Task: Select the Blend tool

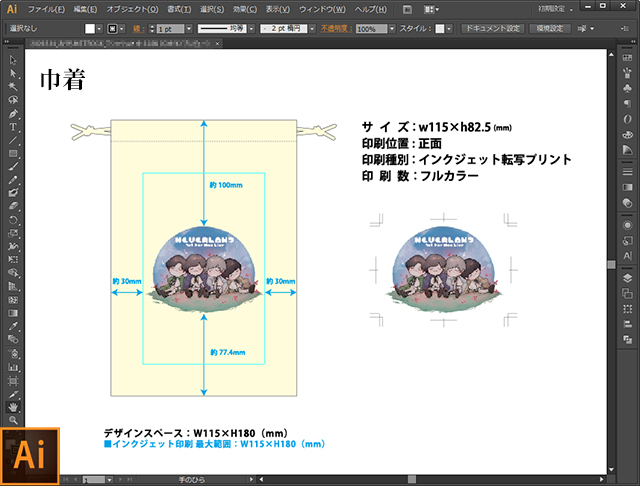Action: pos(13,340)
